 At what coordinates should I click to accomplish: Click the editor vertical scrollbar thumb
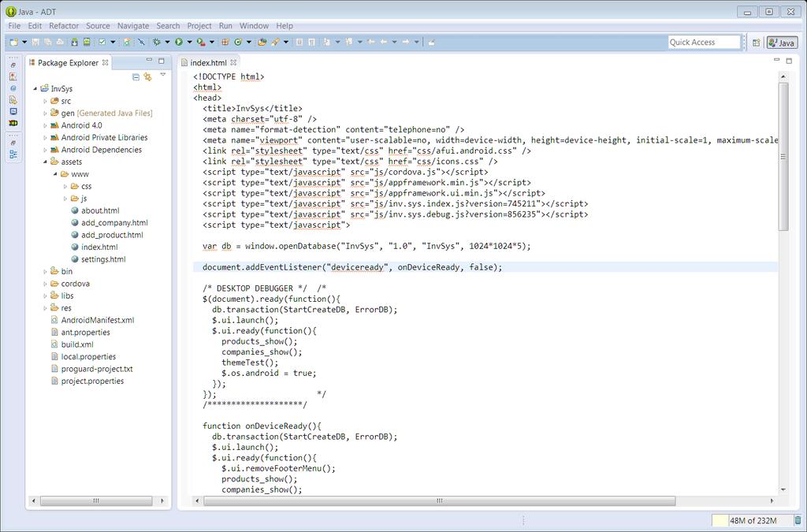point(783,156)
